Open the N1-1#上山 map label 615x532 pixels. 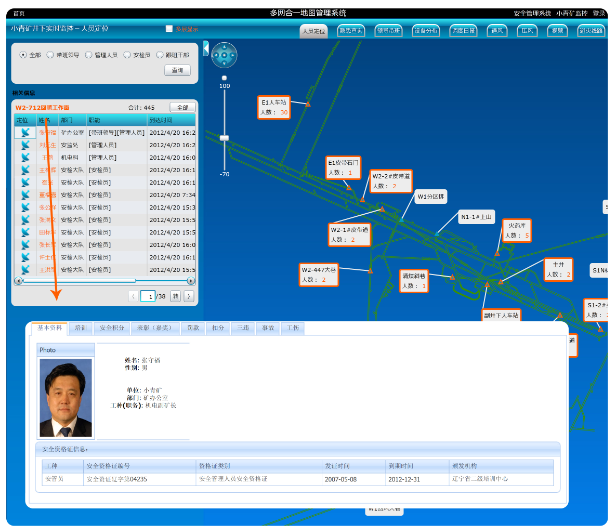476,217
